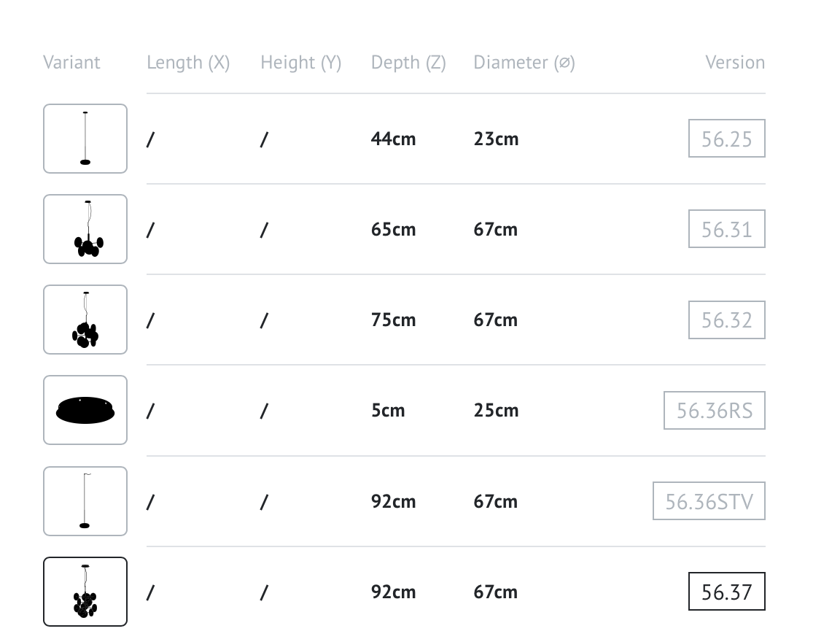The height and width of the screenshot is (642, 840).
Task: Click the Diameter (⌀) column header
Action: point(524,63)
